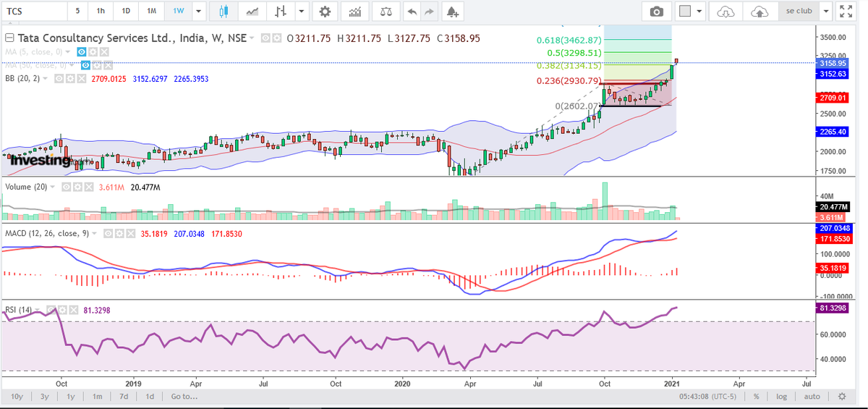Set date range to 1d
Viewport: 868px width, 409px height.
[150, 397]
